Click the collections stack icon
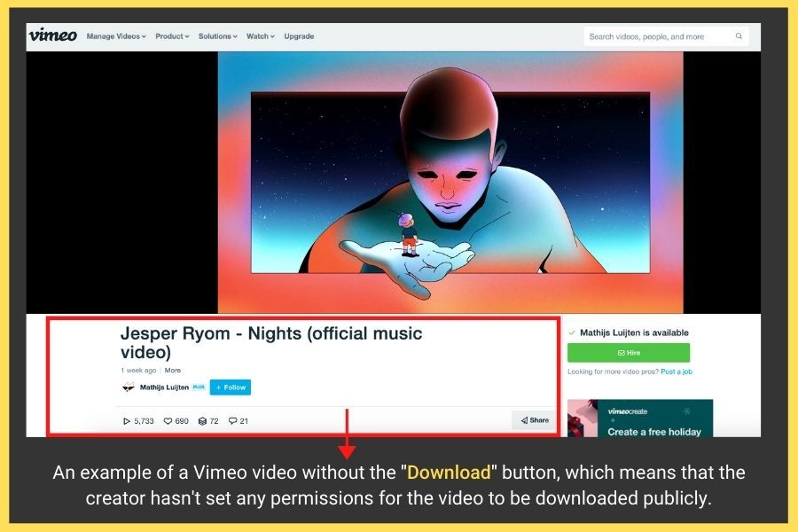This screenshot has width=798, height=532. [x=202, y=421]
